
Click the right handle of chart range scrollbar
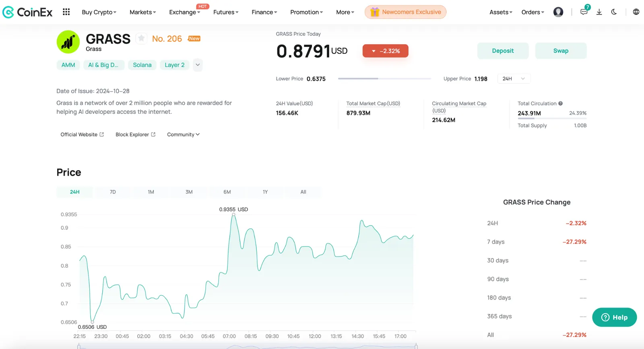pyautogui.click(x=416, y=346)
